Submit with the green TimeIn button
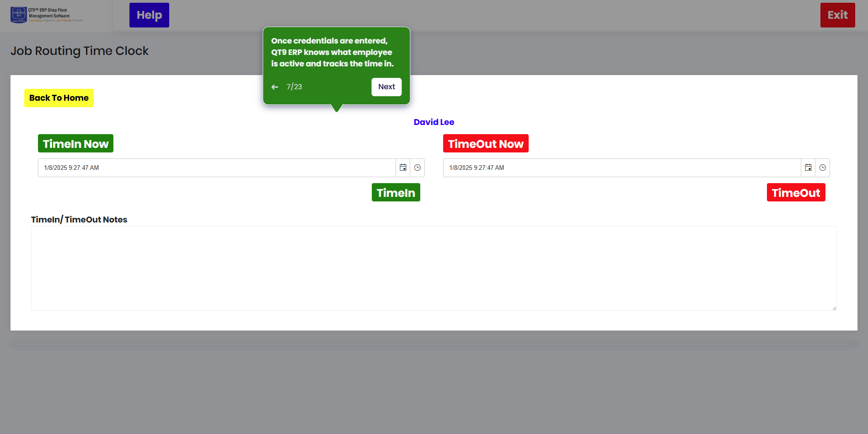 (x=396, y=193)
